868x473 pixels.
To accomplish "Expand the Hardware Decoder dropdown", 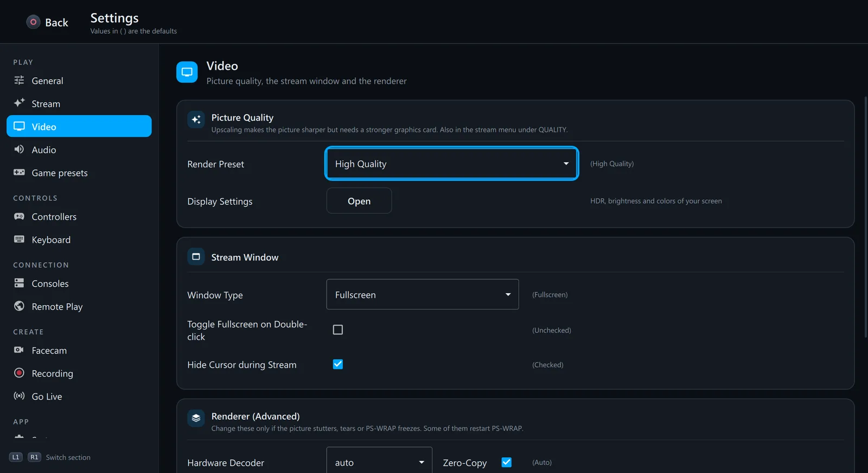I will click(379, 462).
